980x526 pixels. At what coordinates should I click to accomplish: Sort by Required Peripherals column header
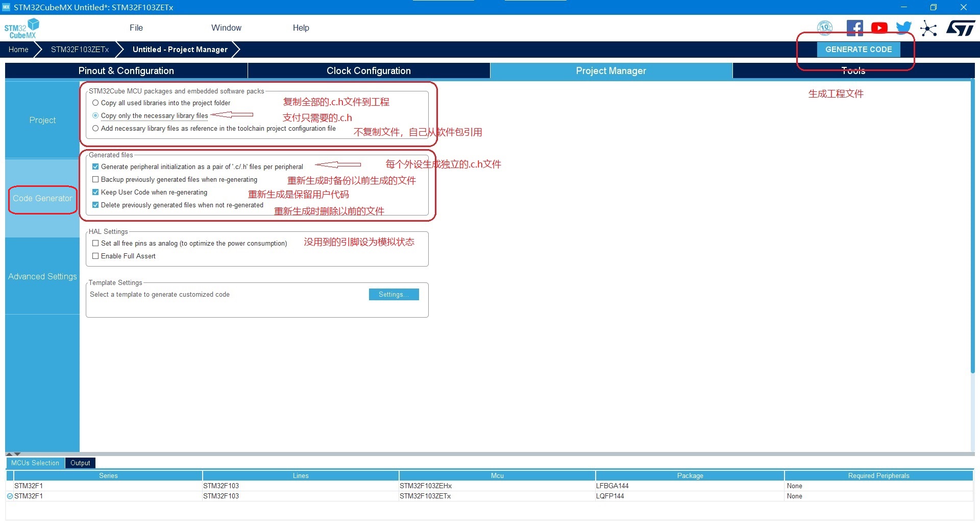pyautogui.click(x=878, y=475)
